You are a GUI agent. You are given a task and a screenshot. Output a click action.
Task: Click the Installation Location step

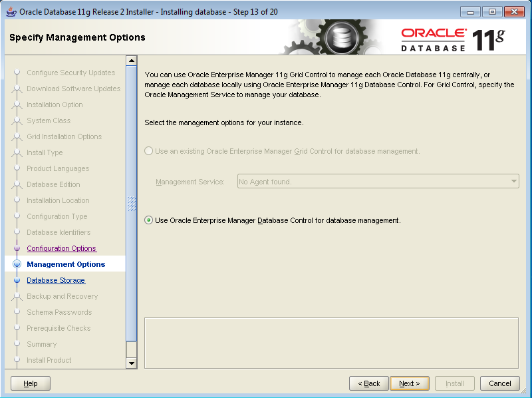point(58,200)
